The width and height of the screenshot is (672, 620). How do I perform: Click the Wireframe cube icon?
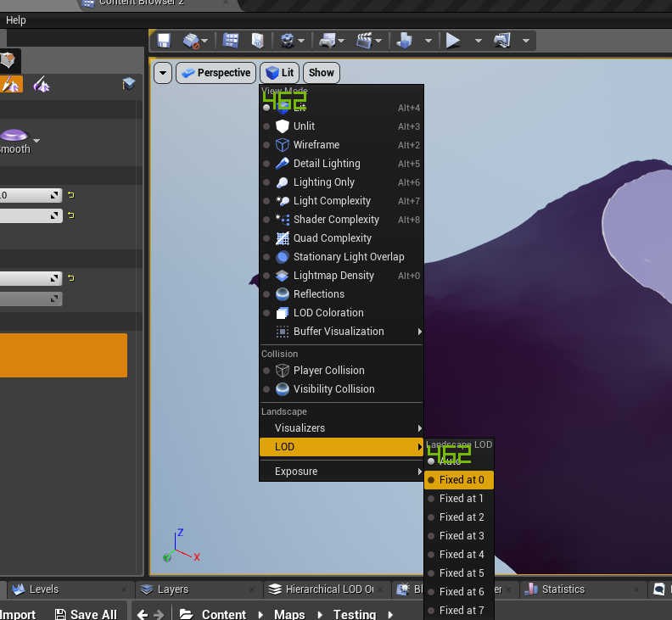pyautogui.click(x=282, y=145)
